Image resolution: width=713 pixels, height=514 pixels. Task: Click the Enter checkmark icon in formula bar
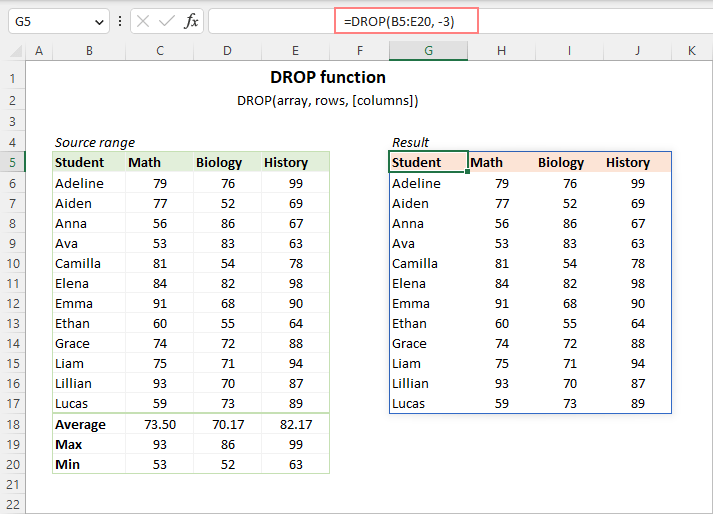point(167,21)
